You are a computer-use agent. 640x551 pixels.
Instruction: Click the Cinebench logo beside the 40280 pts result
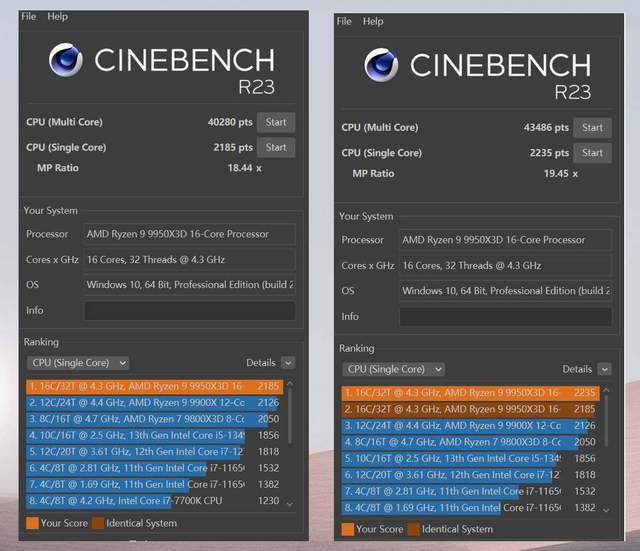click(66, 60)
